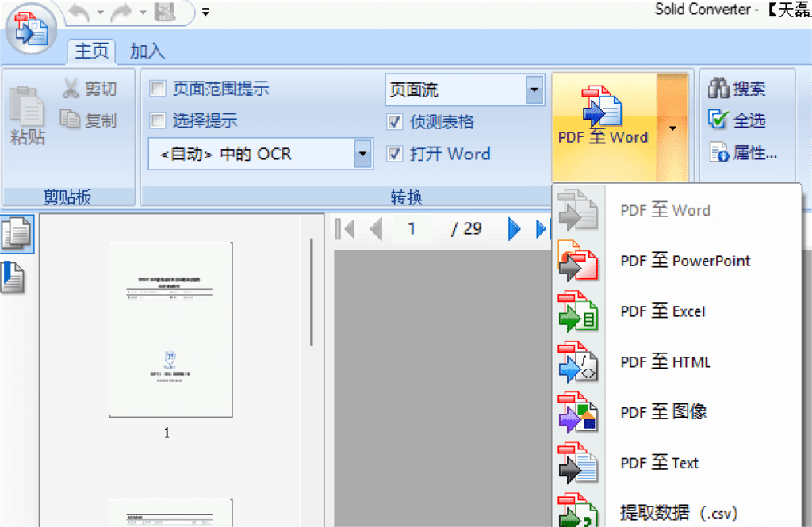Click the 粘贴 paste button
The image size is (812, 527).
28,116
